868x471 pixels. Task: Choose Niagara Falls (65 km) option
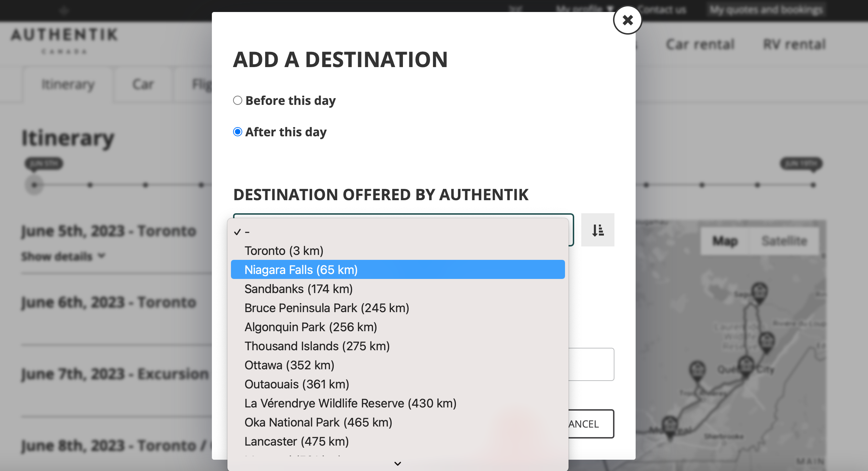398,270
